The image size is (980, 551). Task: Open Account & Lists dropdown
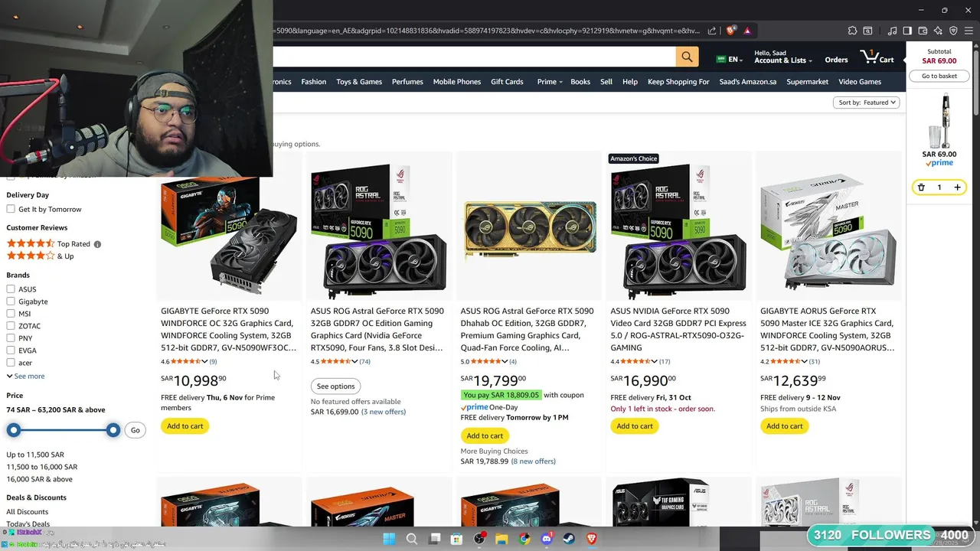782,57
